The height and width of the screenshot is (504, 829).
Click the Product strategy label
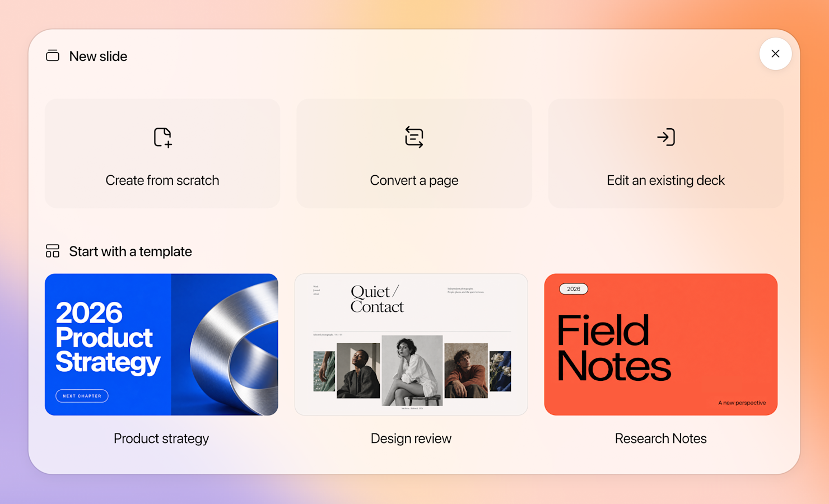coord(161,438)
